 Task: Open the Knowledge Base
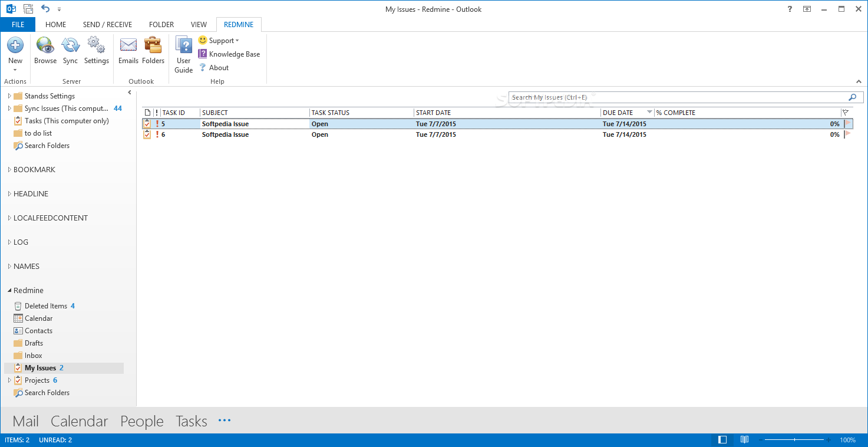pos(229,54)
